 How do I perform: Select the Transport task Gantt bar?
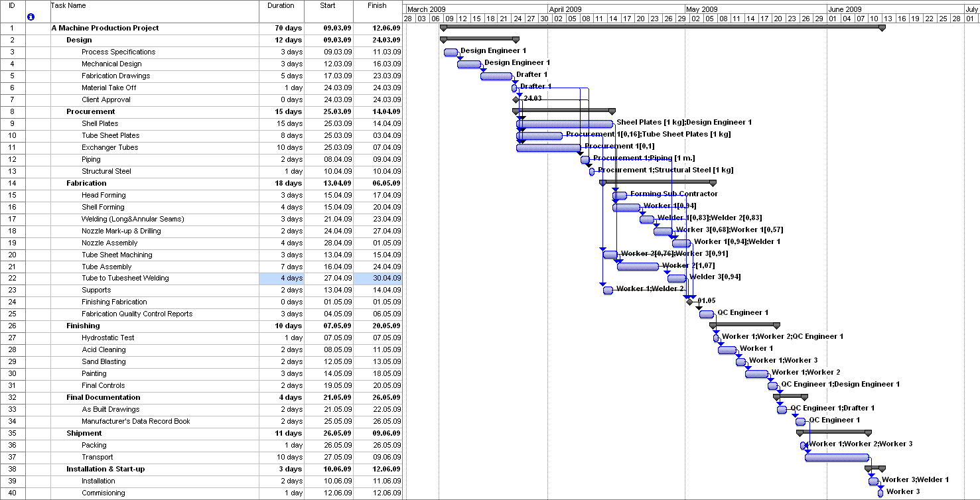[x=837, y=458]
